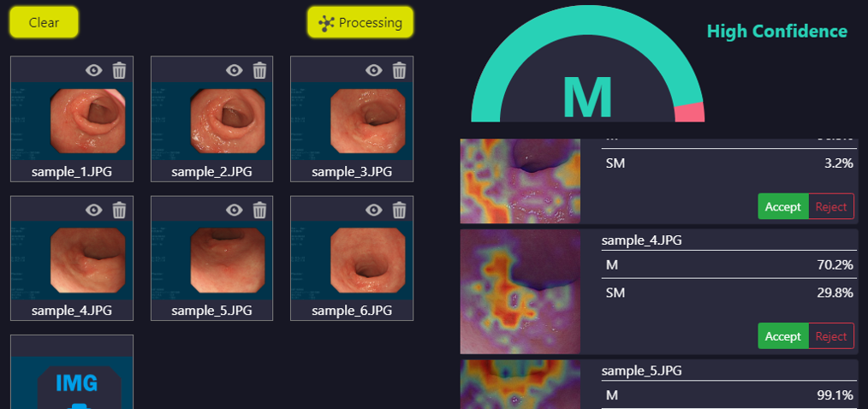This screenshot has height=409, width=868.
Task: Open the sample_4.JPG heatmap image
Action: click(x=520, y=292)
